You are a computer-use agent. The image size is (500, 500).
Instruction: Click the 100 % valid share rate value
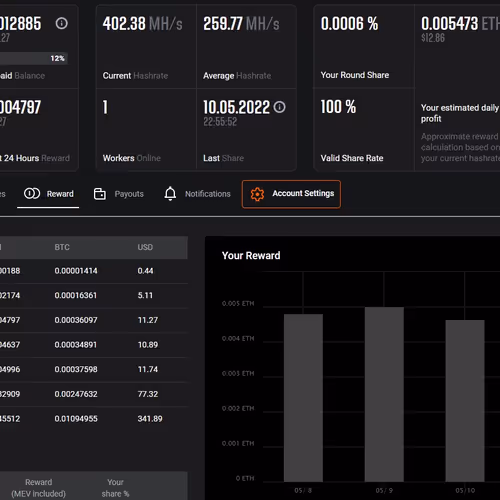338,107
